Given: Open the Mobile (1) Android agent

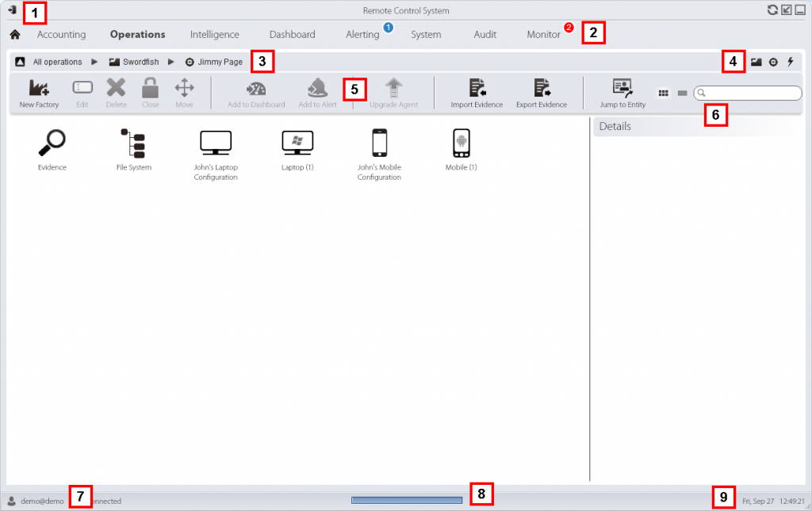Looking at the screenshot, I should click(461, 144).
